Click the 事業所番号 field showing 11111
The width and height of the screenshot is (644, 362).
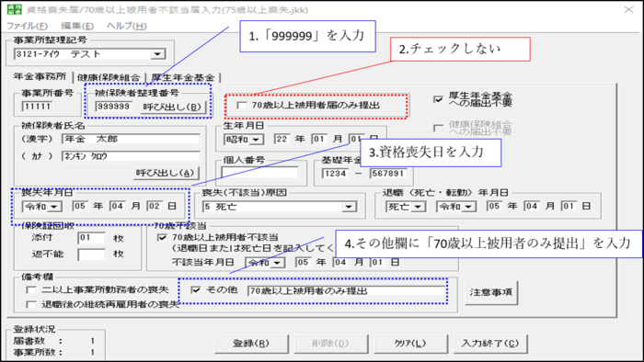37,107
